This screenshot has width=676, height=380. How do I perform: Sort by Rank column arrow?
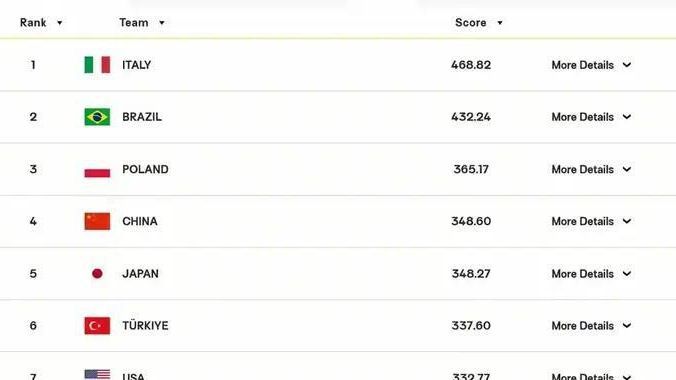point(59,23)
